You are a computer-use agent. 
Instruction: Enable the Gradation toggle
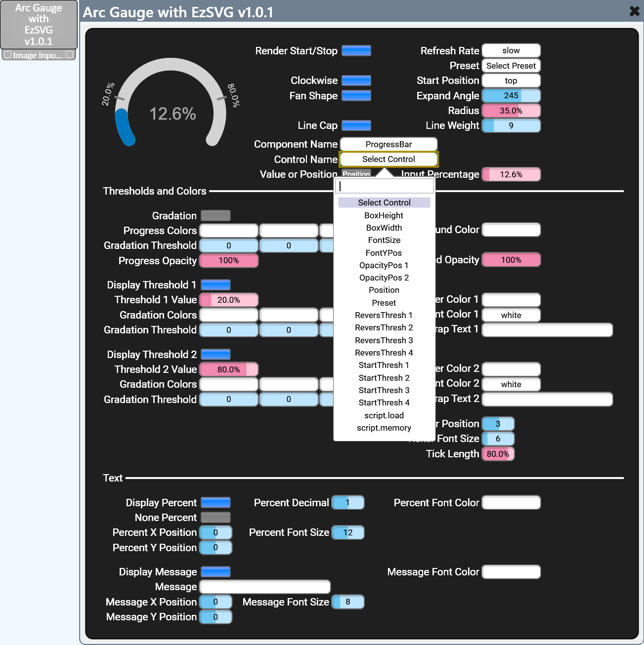pyautogui.click(x=215, y=216)
